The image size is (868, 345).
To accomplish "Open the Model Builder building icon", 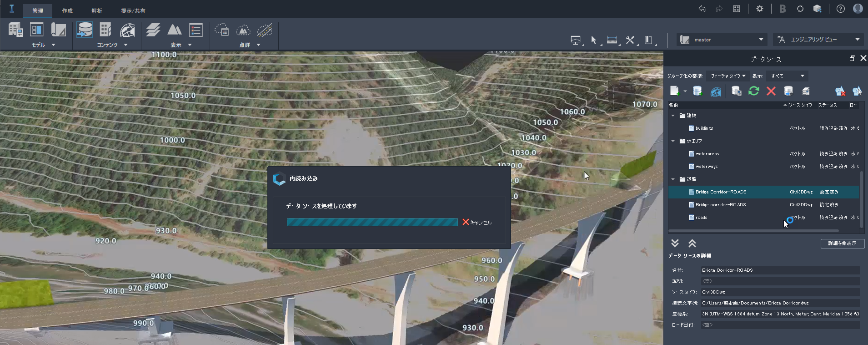I will click(16, 30).
